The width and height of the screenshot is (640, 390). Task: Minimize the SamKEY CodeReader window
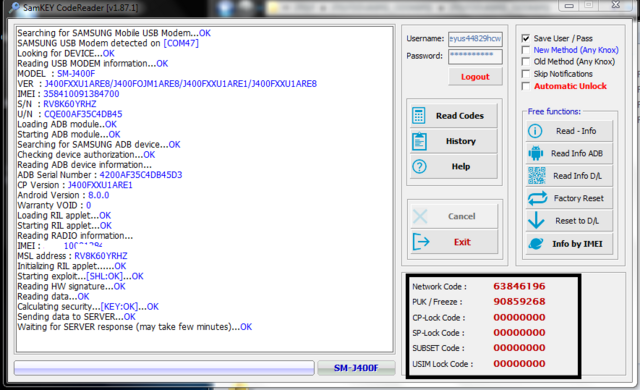(x=569, y=6)
